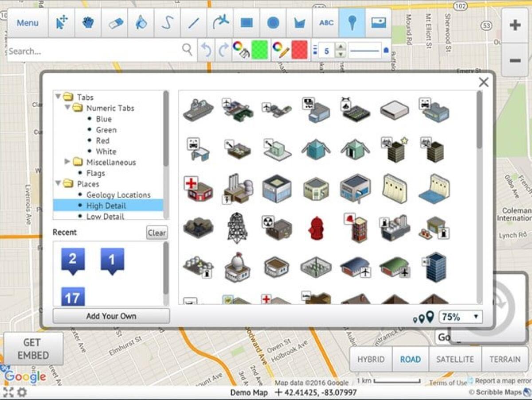
Task: Choose the Circle shape tool
Action: pyautogui.click(x=273, y=22)
